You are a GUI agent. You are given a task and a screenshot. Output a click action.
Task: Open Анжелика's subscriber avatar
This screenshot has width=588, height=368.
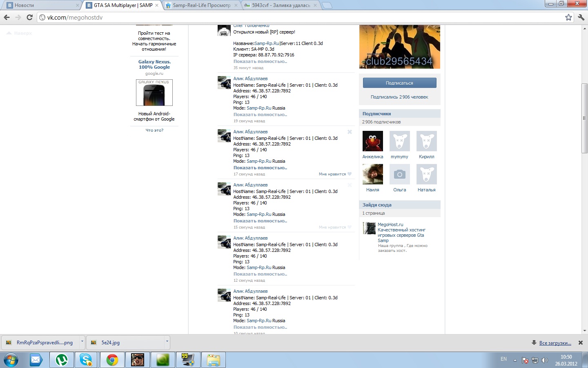coord(373,141)
